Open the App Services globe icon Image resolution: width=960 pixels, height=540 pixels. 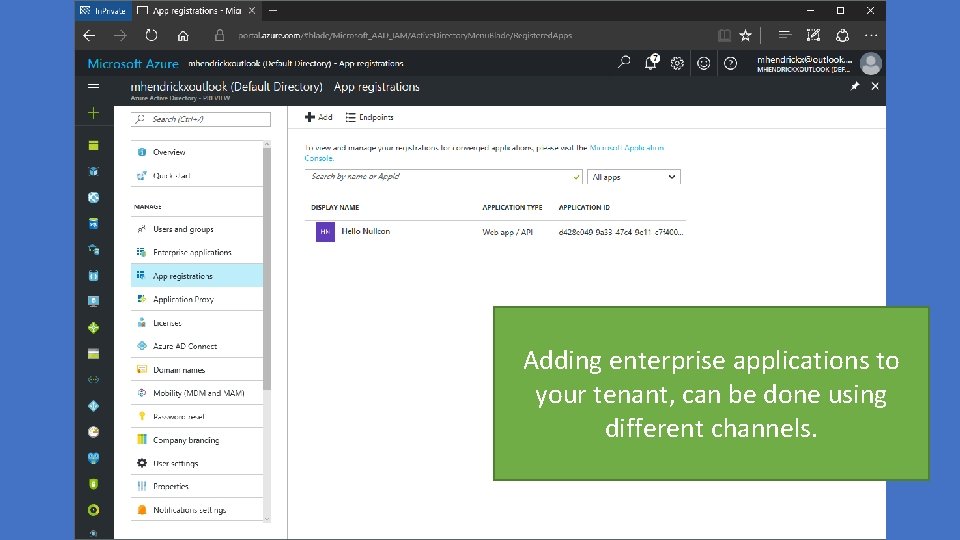[93, 197]
